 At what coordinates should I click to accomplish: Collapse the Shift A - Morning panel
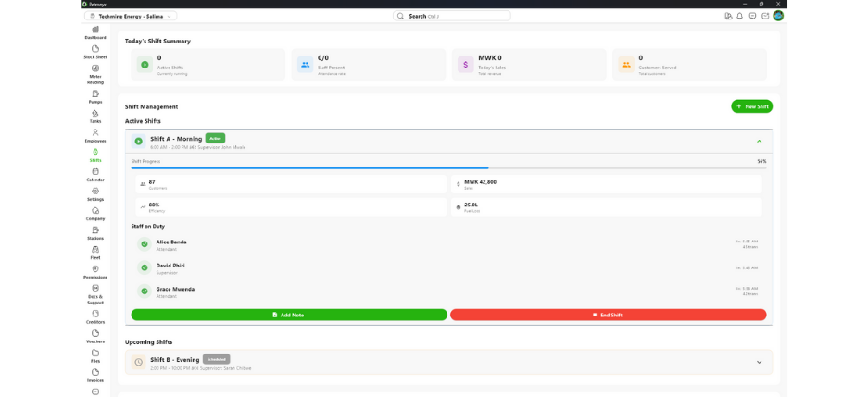click(x=759, y=142)
